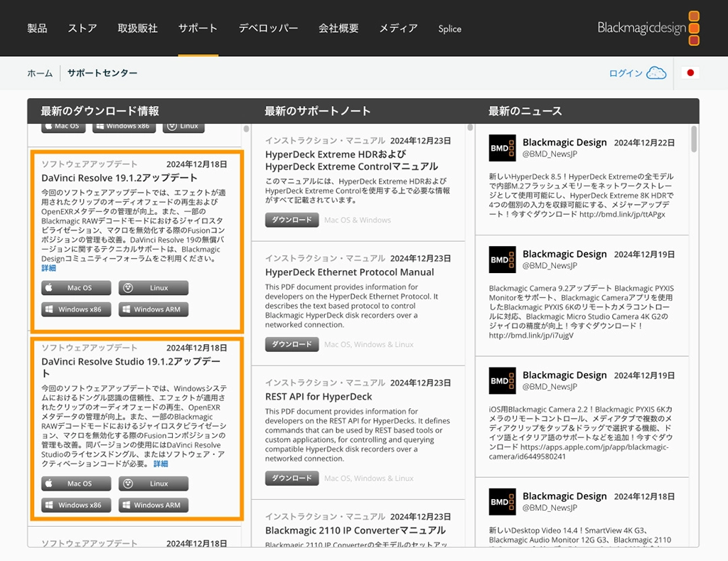Go to ホーム breadcrumb link
728x561 pixels.
pos(40,73)
